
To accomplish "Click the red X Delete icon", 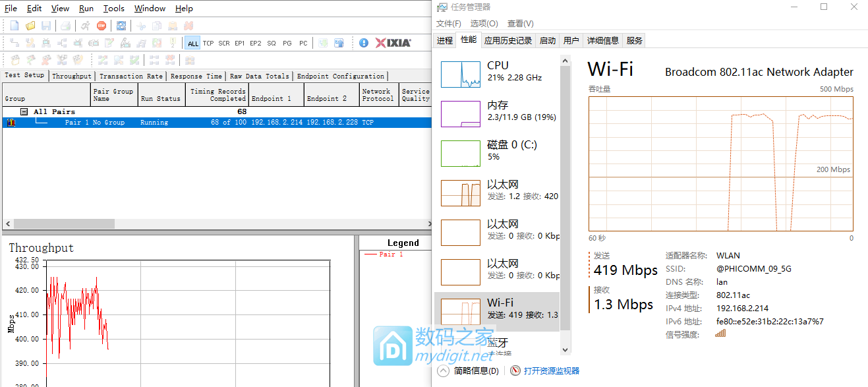I will 188,26.
